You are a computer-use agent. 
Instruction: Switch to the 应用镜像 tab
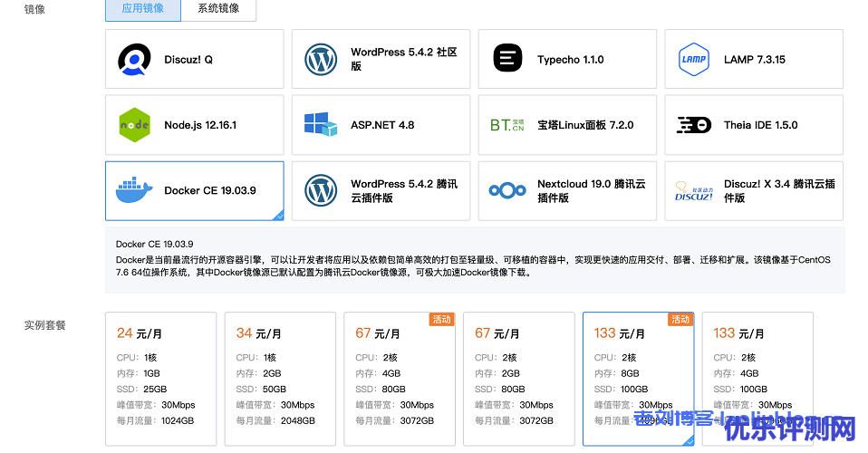(143, 9)
